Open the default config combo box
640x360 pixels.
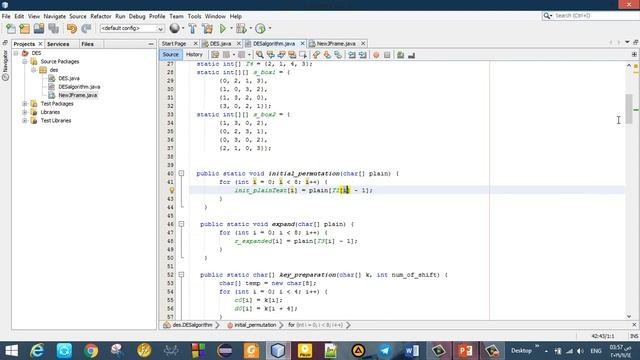tap(132, 28)
